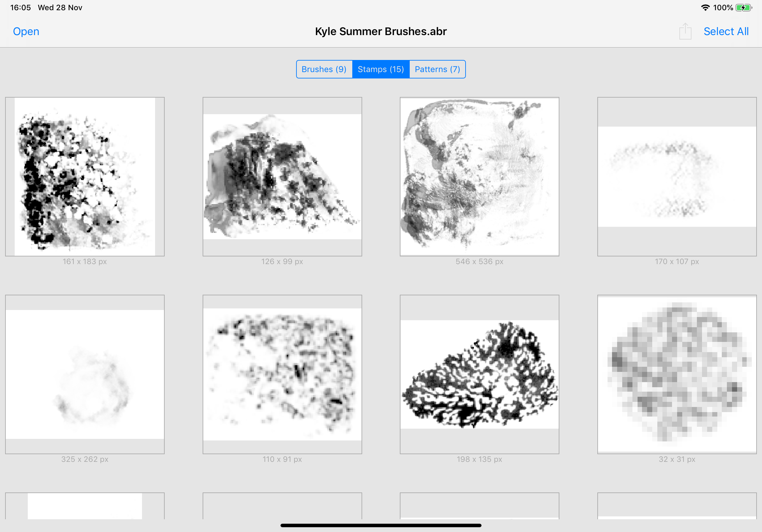Screen dimensions: 762x532
Task: Switch to the Brushes (9) tab
Action: click(324, 69)
